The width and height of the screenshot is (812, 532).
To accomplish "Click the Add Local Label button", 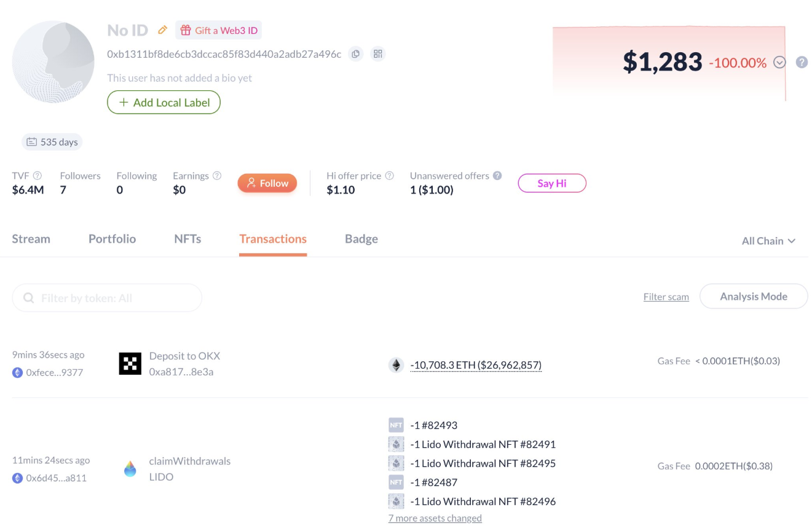I will pyautogui.click(x=164, y=103).
